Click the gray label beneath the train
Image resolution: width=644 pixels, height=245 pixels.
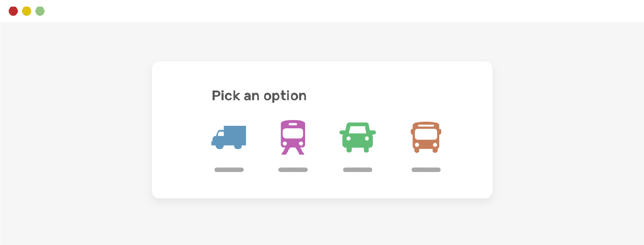[x=293, y=170]
